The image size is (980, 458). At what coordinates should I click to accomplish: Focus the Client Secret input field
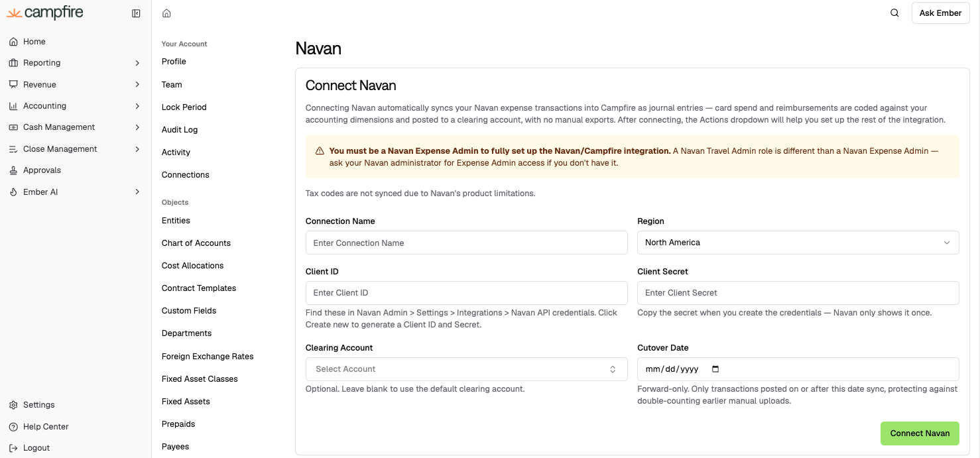click(x=798, y=293)
